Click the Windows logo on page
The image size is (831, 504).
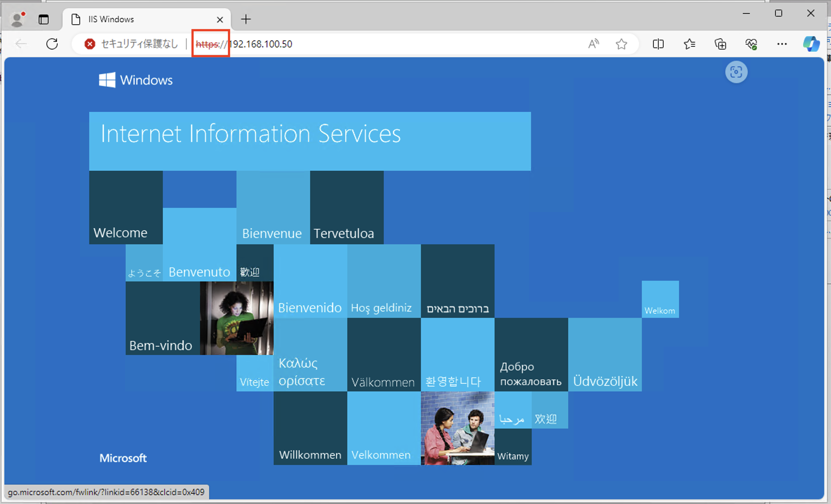[136, 80]
